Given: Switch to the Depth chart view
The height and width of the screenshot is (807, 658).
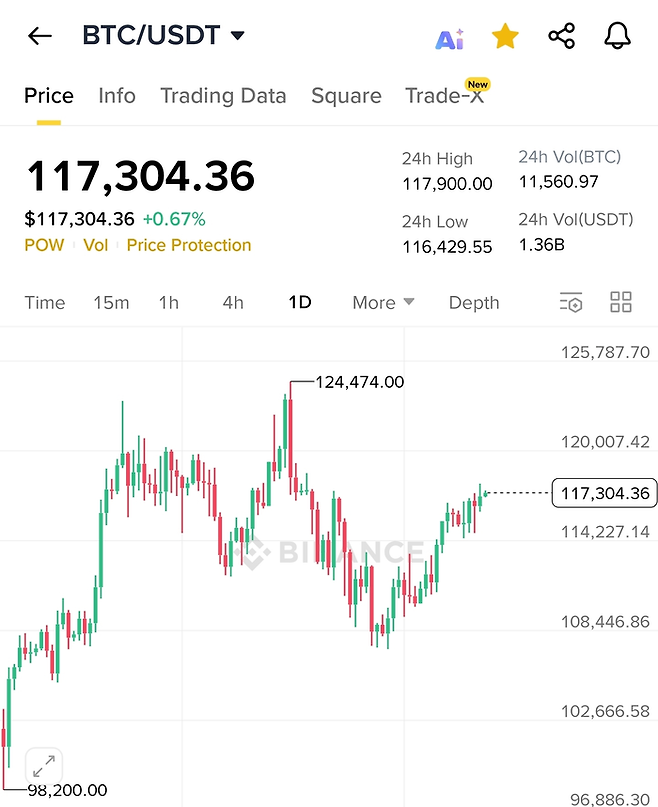Looking at the screenshot, I should (x=474, y=303).
